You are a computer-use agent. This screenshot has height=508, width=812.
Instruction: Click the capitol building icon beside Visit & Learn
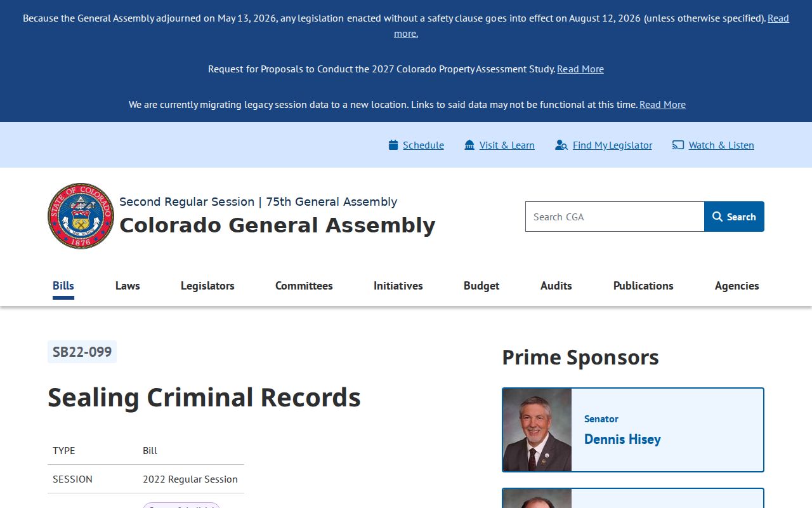click(469, 145)
